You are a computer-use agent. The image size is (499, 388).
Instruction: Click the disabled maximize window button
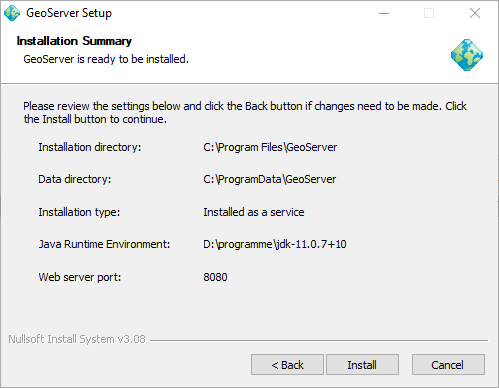[429, 13]
